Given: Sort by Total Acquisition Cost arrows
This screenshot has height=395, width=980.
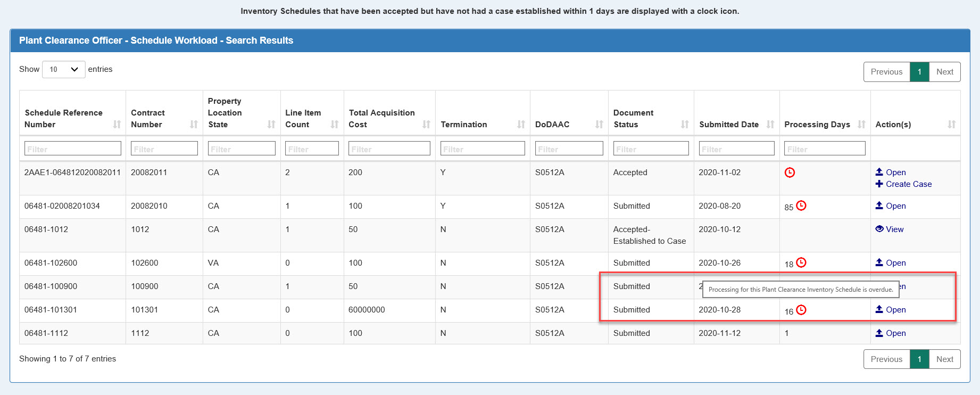Looking at the screenshot, I should [x=426, y=125].
